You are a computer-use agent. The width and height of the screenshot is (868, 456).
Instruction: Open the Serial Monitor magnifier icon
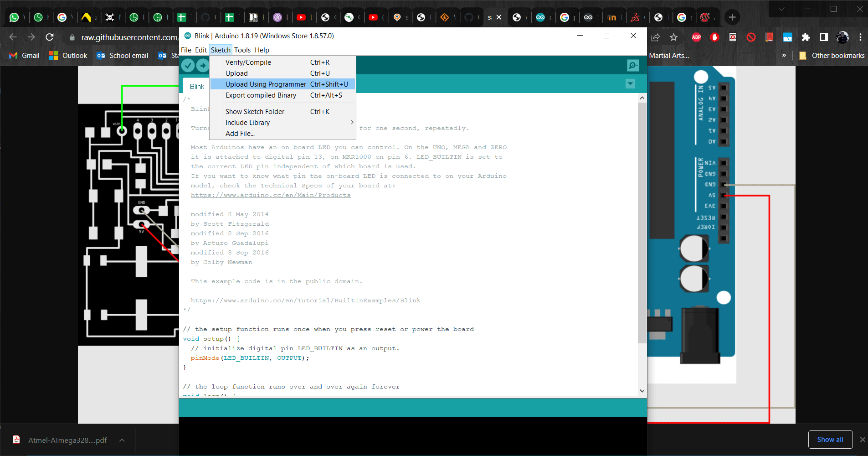tap(633, 66)
